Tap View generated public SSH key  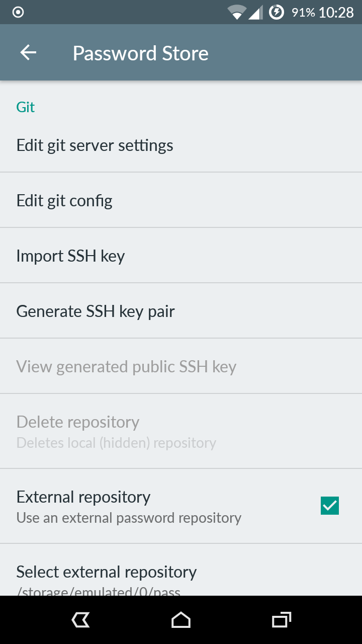point(126,367)
